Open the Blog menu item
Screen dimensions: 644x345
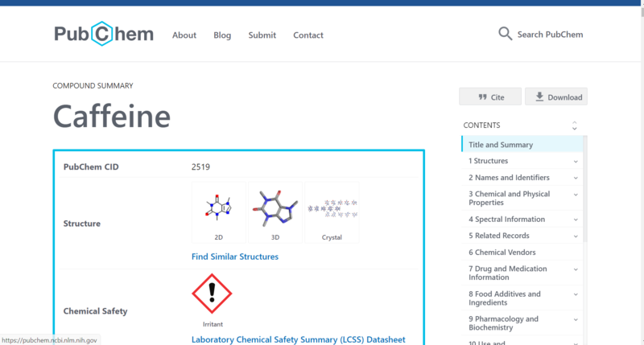click(222, 35)
